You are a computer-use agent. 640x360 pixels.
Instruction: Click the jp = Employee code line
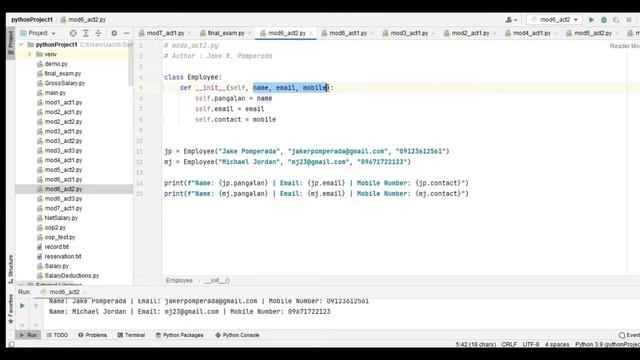[307, 151]
